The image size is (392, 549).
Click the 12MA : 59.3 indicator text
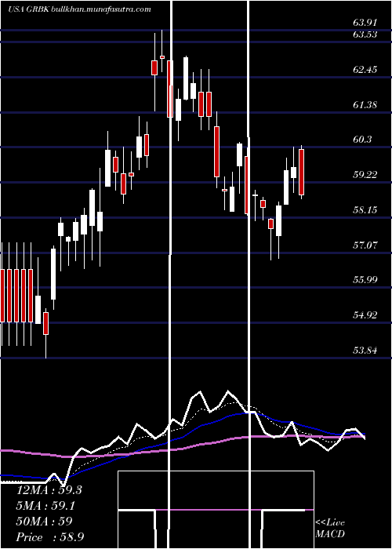[x=49, y=490]
